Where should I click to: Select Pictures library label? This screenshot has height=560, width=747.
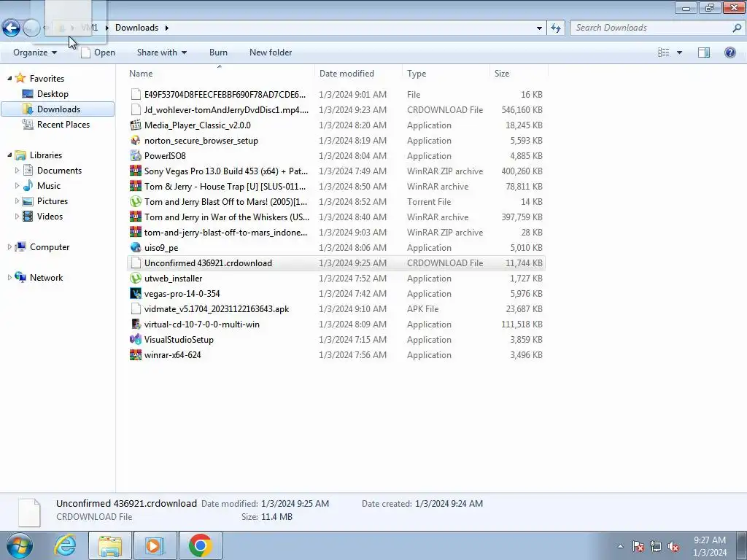point(53,201)
